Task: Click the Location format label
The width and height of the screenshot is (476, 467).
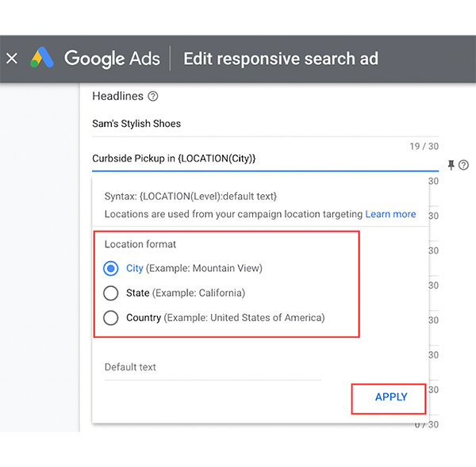Action: [140, 244]
